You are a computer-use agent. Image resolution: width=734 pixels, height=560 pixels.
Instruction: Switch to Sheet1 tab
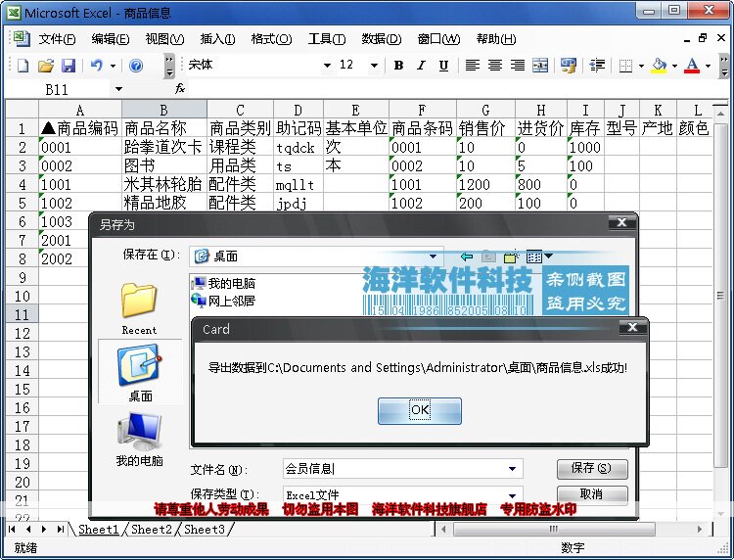[98, 529]
